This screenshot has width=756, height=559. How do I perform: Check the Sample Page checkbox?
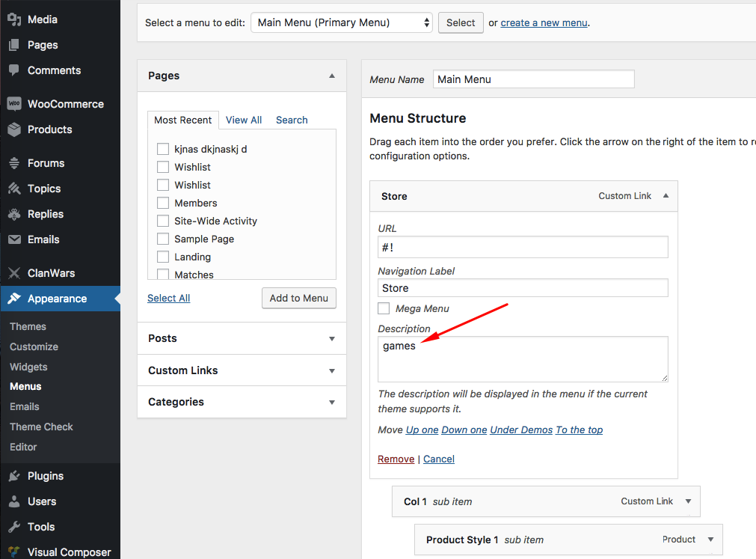pyautogui.click(x=163, y=239)
